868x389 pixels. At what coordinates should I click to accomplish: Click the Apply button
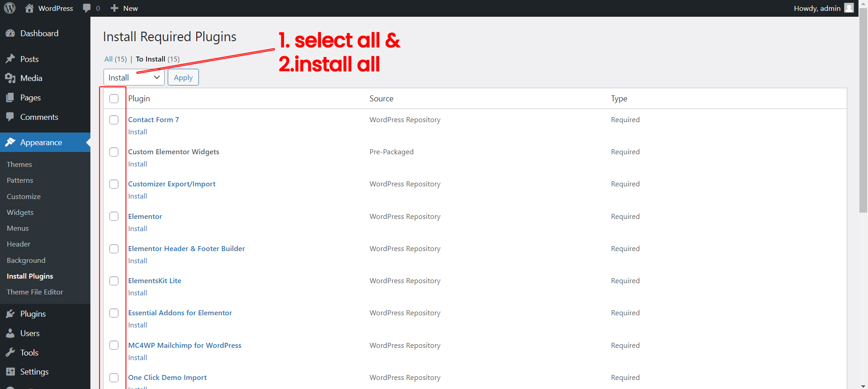point(183,77)
